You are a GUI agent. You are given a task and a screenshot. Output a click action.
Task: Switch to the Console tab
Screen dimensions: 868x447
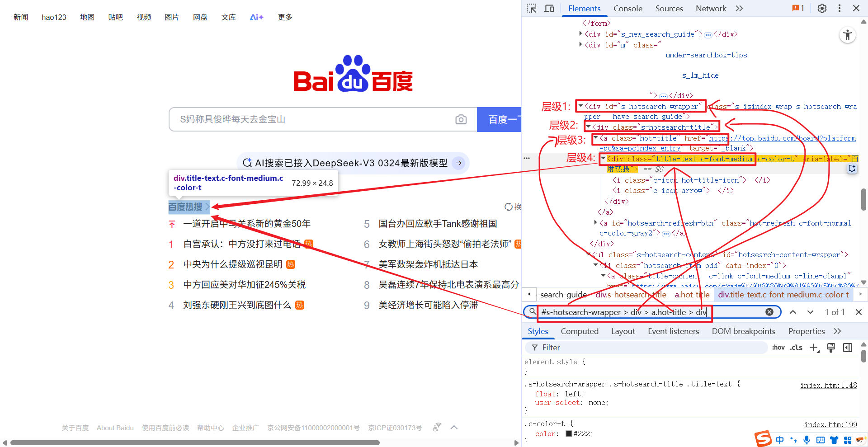tap(627, 9)
